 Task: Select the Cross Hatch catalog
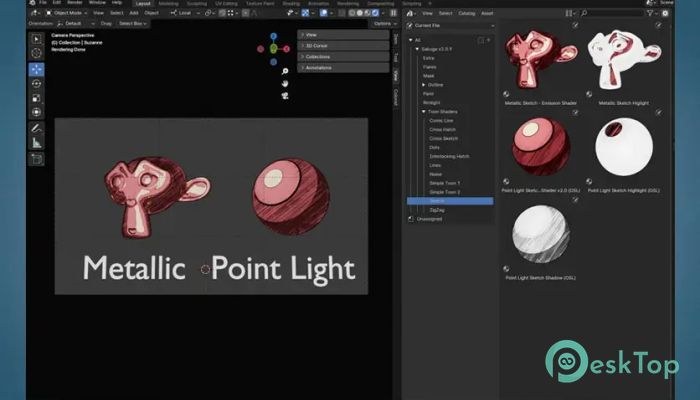tap(442, 129)
